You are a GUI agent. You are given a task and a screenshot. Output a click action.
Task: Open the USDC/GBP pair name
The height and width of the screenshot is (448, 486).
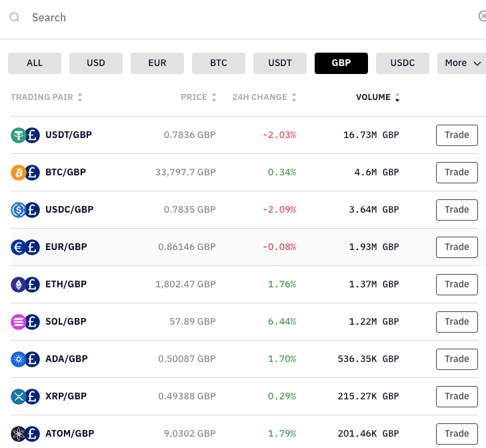coord(69,209)
